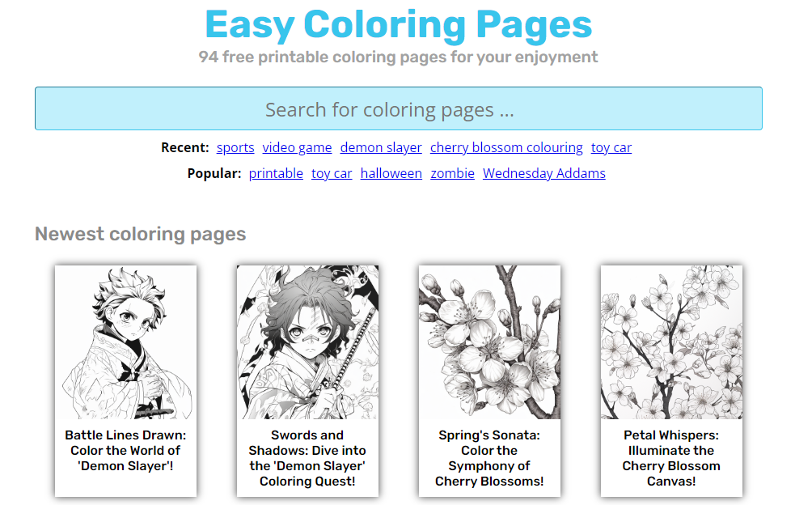Click the 'Battle Lines Drawn' card title

click(x=126, y=450)
